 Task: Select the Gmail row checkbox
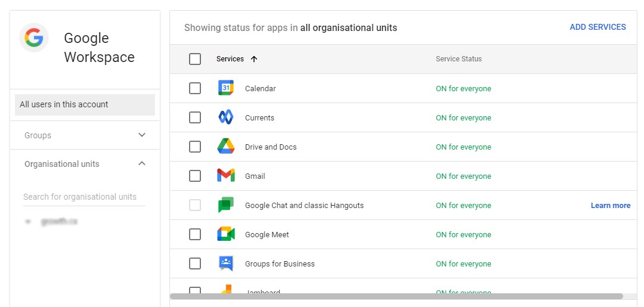point(195,176)
